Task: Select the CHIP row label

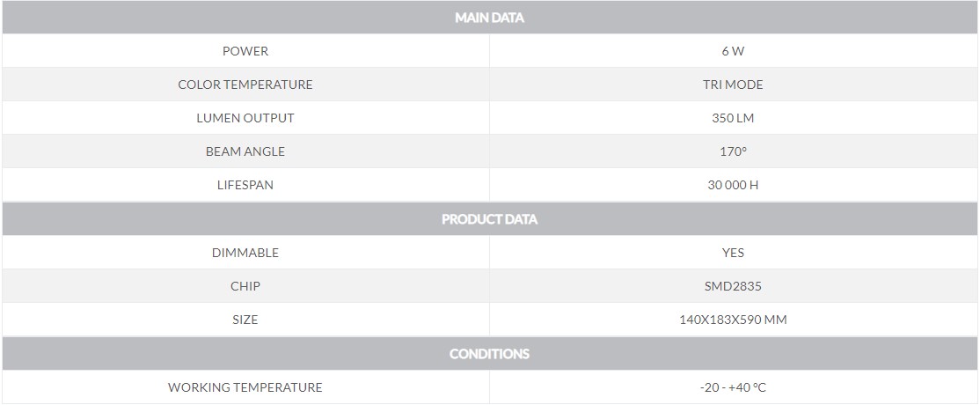Action: coord(245,286)
